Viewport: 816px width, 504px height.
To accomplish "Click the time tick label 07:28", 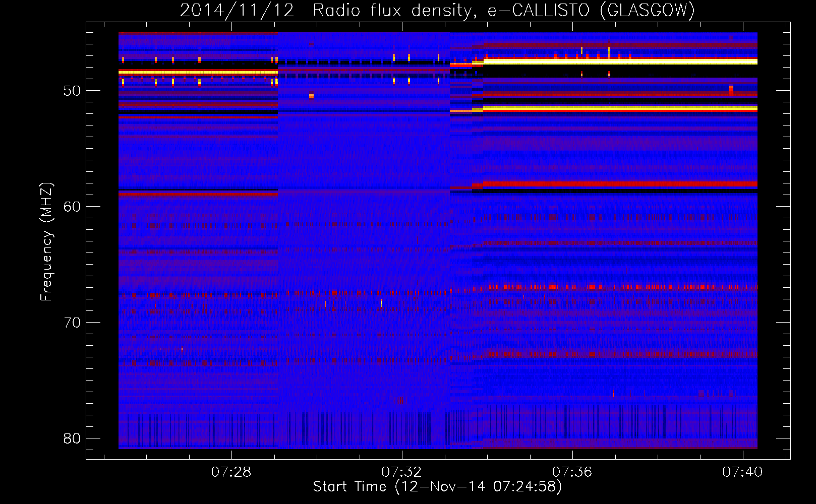I will click(x=231, y=472).
